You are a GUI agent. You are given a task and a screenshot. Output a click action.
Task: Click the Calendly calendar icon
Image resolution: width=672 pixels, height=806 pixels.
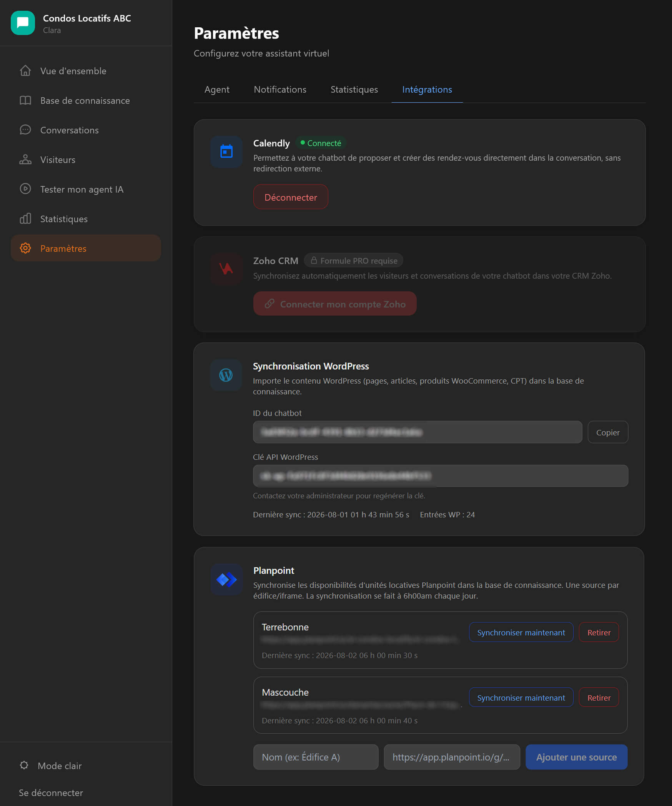(x=226, y=151)
